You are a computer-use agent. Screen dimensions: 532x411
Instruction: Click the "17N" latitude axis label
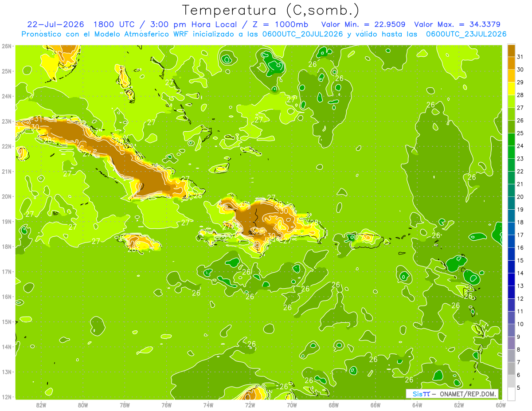pos(7,271)
